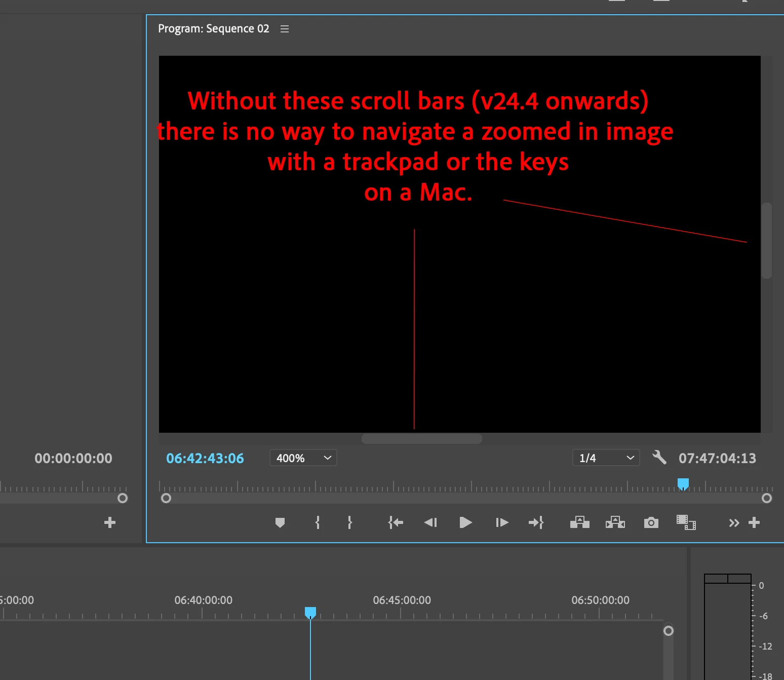Jump to the In point
This screenshot has height=680, width=784.
[396, 522]
